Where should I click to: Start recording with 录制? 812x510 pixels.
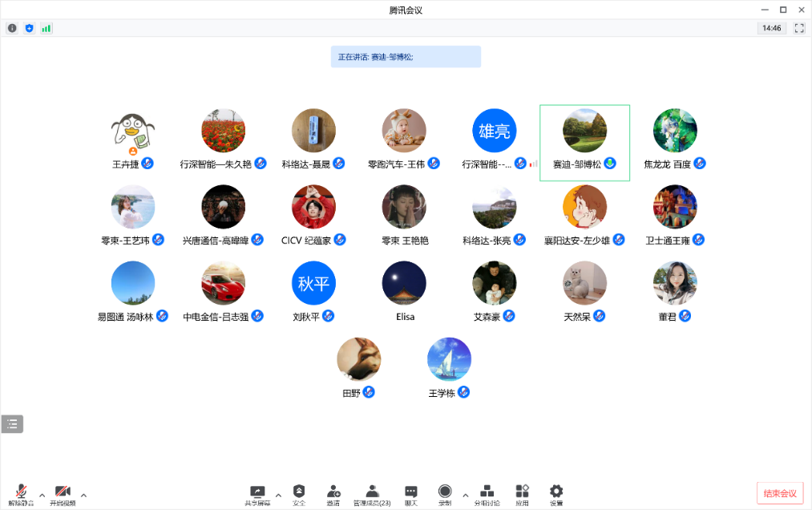445,495
